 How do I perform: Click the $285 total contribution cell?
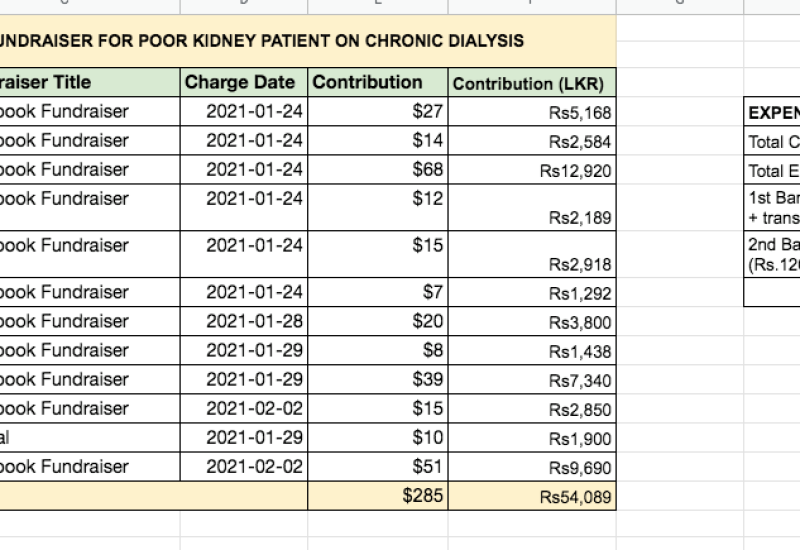click(377, 495)
